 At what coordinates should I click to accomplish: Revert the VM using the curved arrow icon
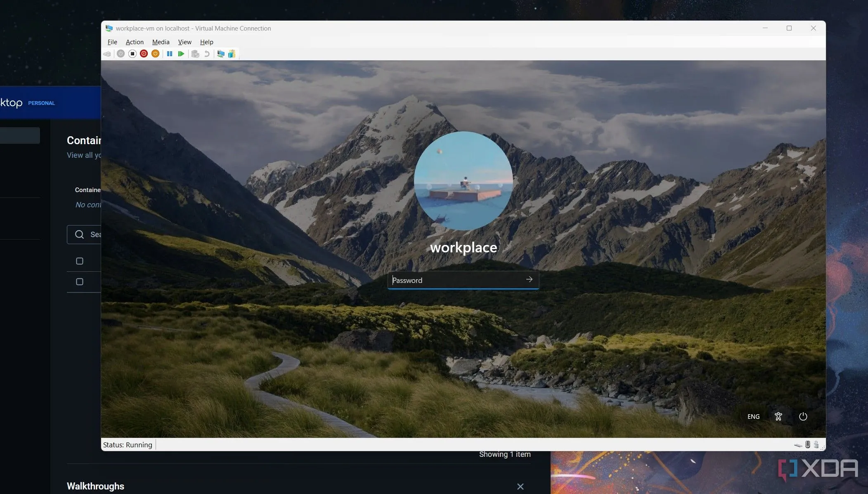207,54
